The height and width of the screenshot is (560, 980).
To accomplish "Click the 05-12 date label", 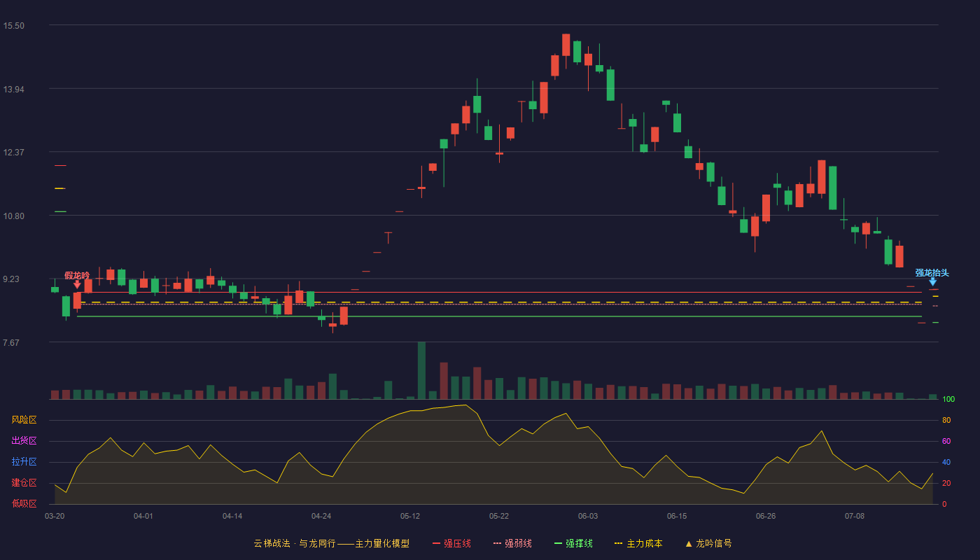I will (x=410, y=516).
